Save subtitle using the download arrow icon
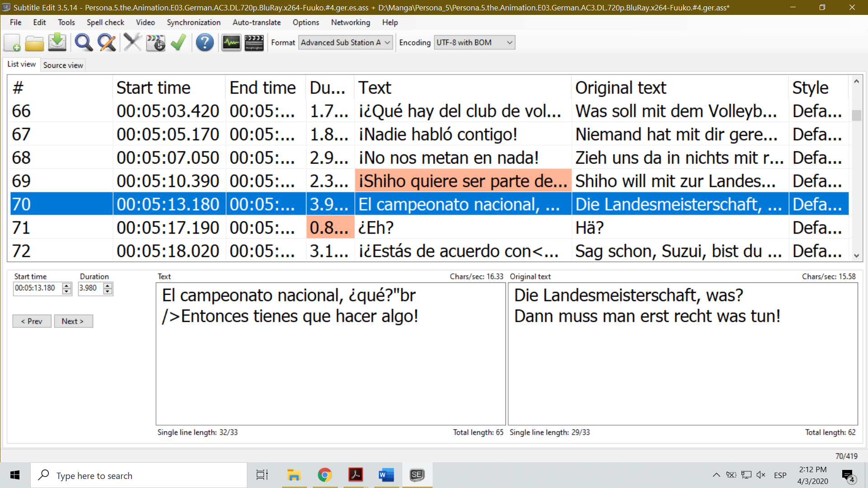Viewport: 868px width, 488px height. pos(57,42)
